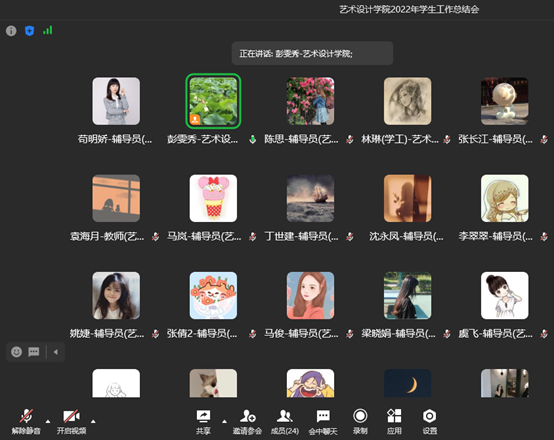Viewport: 554px width, 440px height.
Task: Collapse the reaction bar with left arrow
Action: pos(55,352)
